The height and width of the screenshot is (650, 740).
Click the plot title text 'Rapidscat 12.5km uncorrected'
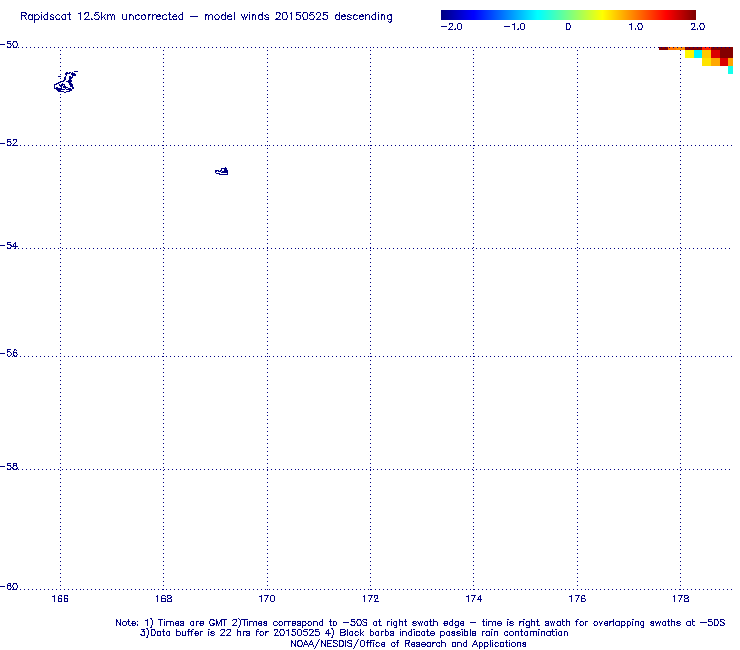(102, 17)
